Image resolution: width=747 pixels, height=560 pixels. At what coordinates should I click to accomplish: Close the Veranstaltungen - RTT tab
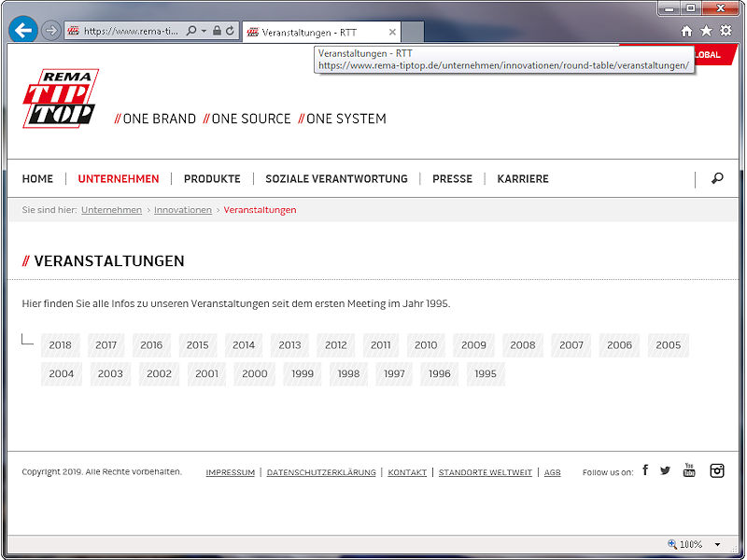(392, 32)
